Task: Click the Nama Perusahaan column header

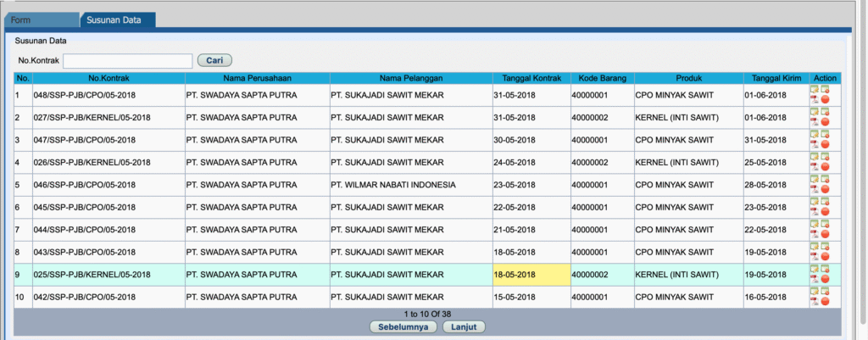Action: point(258,78)
